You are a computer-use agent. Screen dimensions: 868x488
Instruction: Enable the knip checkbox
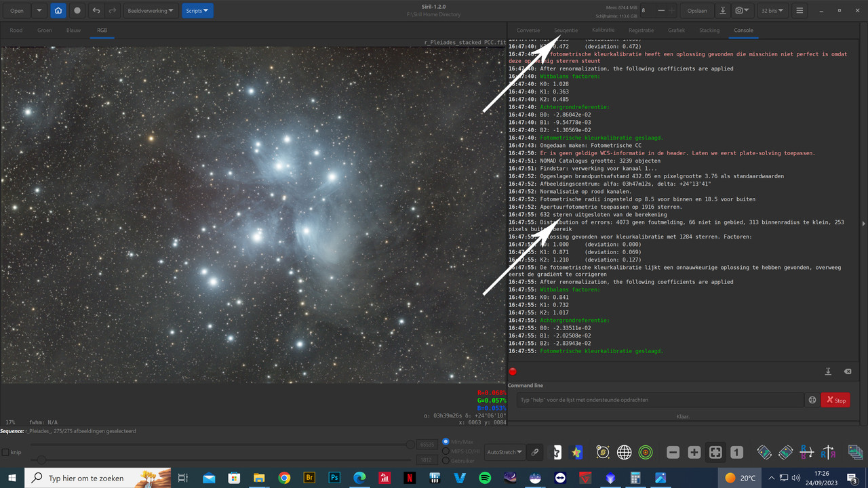click(5, 452)
